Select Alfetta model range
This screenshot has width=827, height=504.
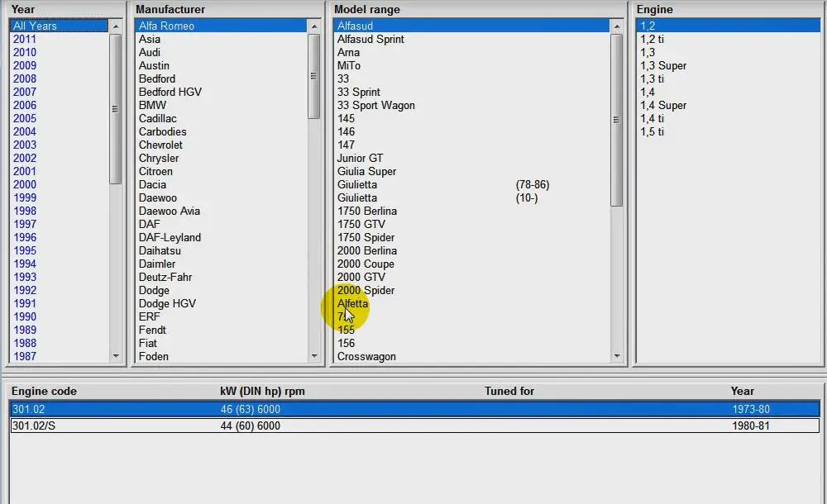(x=352, y=303)
